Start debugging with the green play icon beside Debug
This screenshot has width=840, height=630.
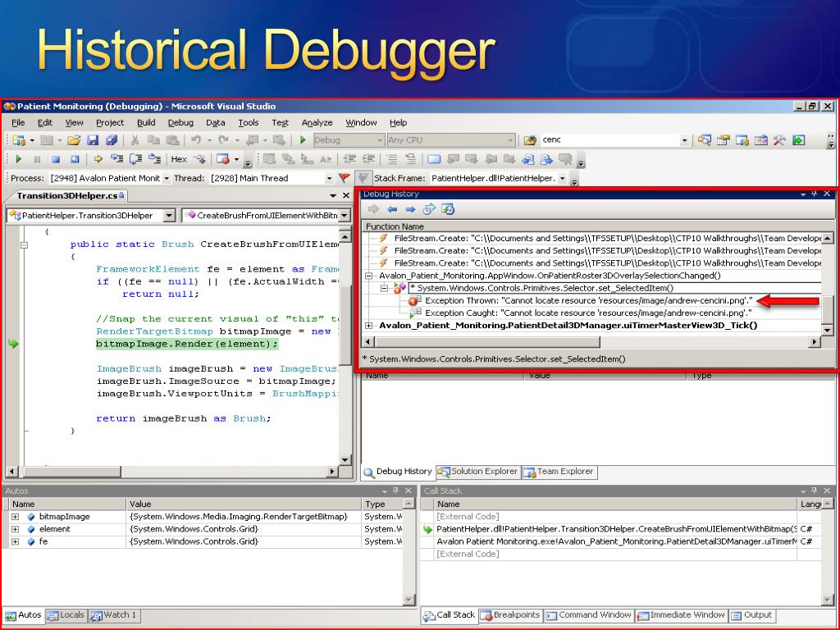click(303, 140)
